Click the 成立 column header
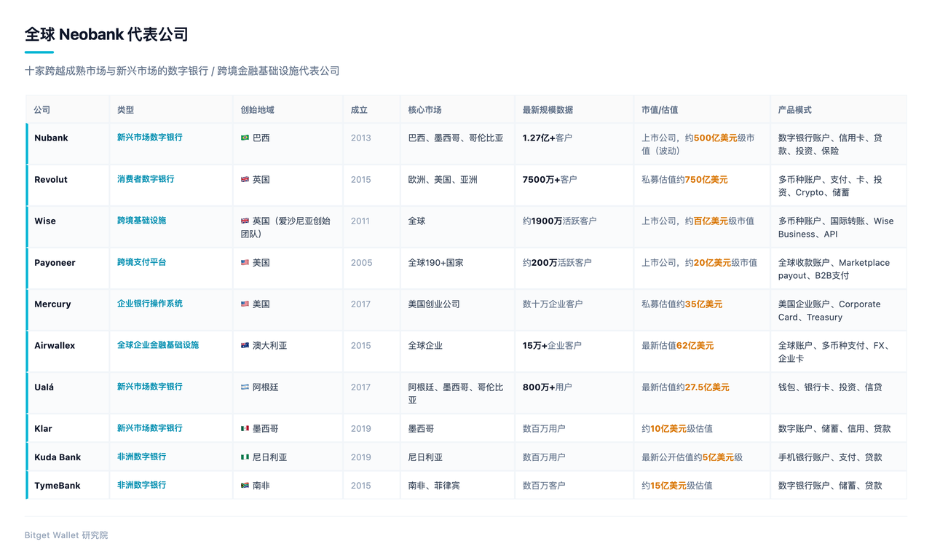The width and height of the screenshot is (932, 560). click(x=359, y=110)
